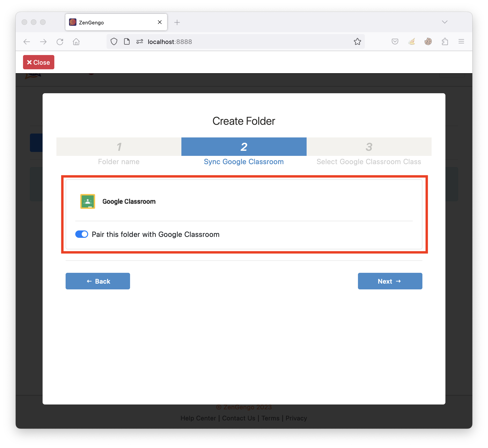488x448 pixels.
Task: Click the red Close button
Action: pos(38,62)
